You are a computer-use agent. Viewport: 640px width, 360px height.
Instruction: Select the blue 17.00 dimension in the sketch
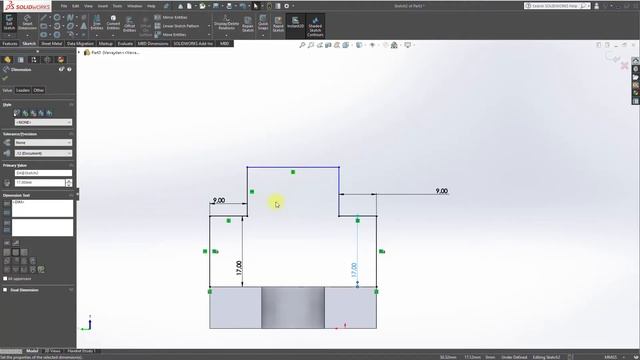[354, 270]
